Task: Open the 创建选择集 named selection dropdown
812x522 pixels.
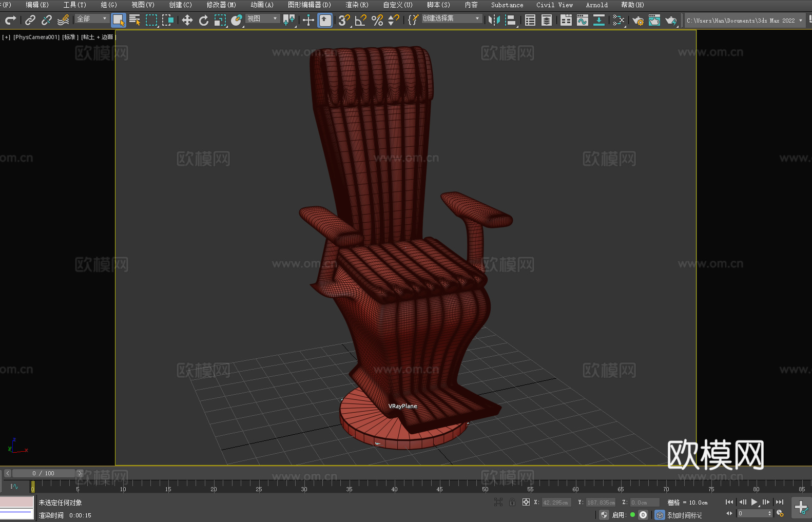Action: 452,18
